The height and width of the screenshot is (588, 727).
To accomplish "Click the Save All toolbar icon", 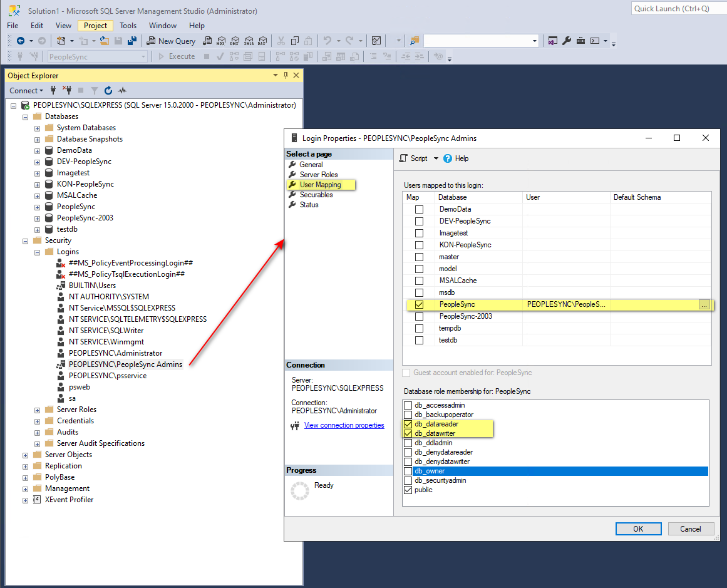I will coord(132,41).
